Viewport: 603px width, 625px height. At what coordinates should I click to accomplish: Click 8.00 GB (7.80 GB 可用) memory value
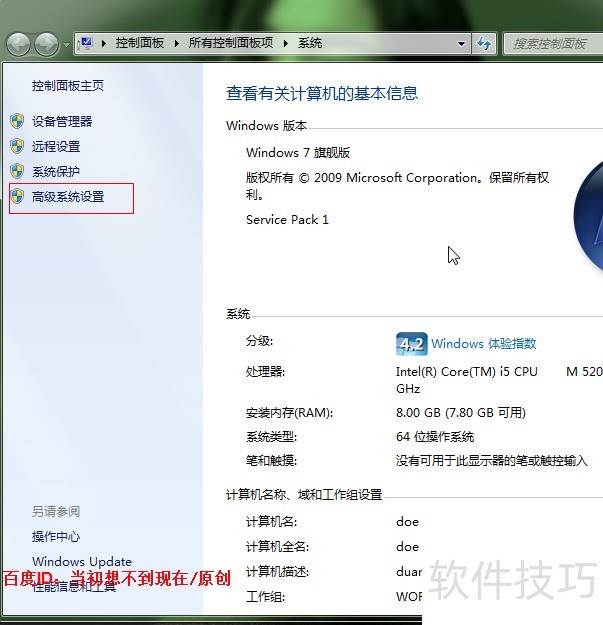461,413
